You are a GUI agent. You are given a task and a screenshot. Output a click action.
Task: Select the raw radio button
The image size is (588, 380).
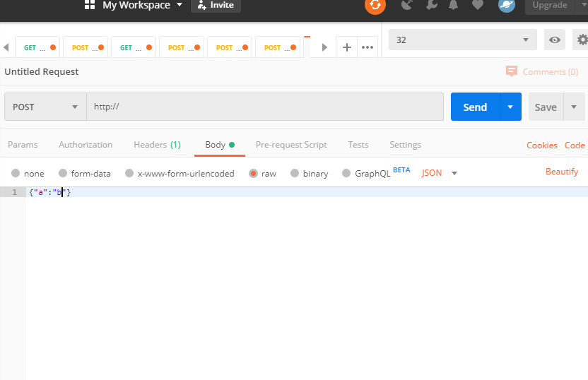coord(253,173)
